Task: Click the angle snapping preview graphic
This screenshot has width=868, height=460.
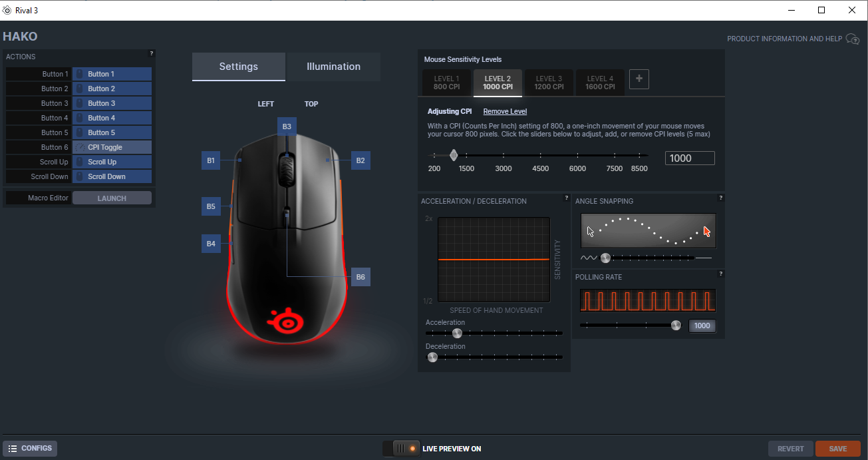Action: [x=649, y=231]
